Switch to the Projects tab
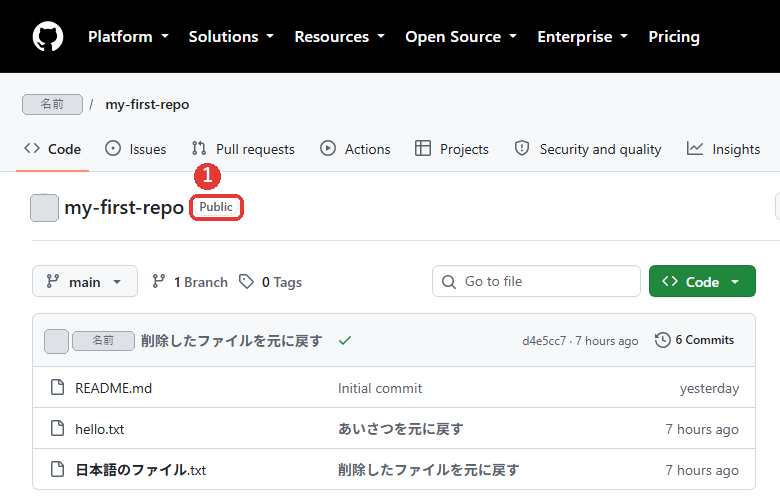The width and height of the screenshot is (780, 500). point(451,149)
